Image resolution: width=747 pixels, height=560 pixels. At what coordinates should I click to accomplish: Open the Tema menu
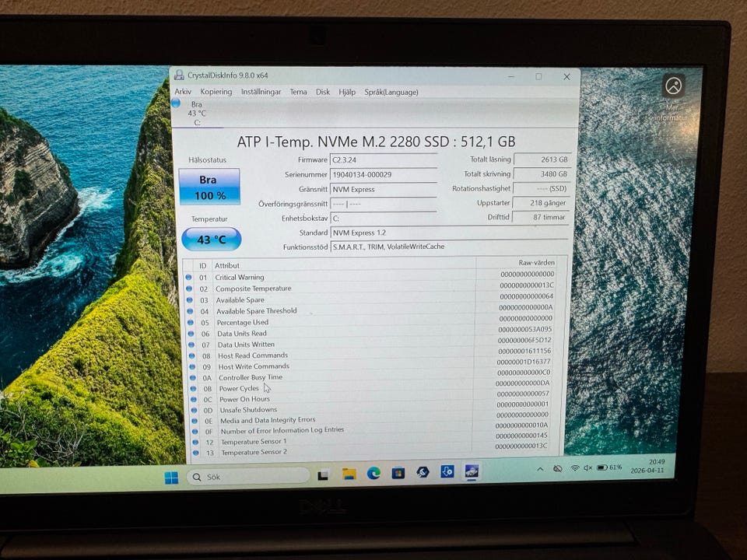298,92
